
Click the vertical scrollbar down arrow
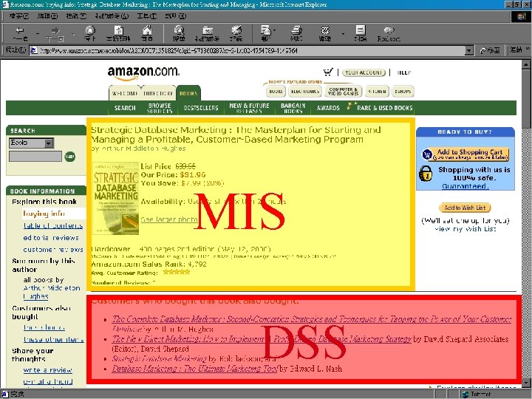click(526, 383)
